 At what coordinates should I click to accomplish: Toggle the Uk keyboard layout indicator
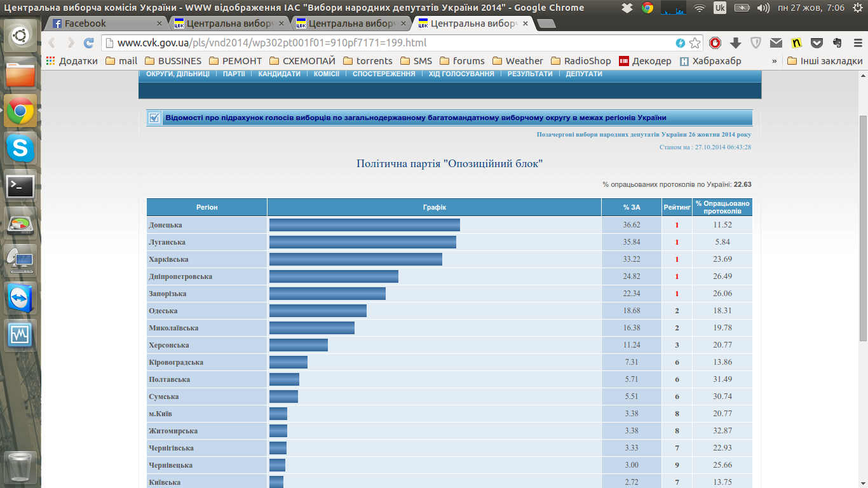pos(720,8)
